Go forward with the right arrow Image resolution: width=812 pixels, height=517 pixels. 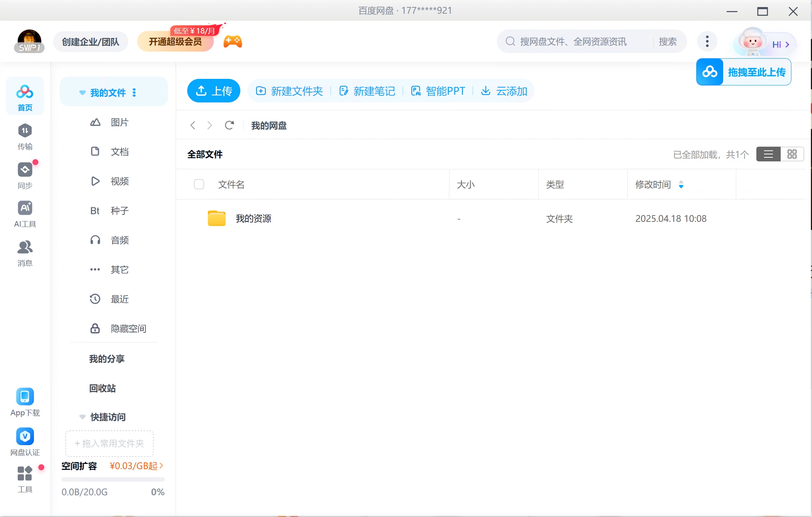209,125
